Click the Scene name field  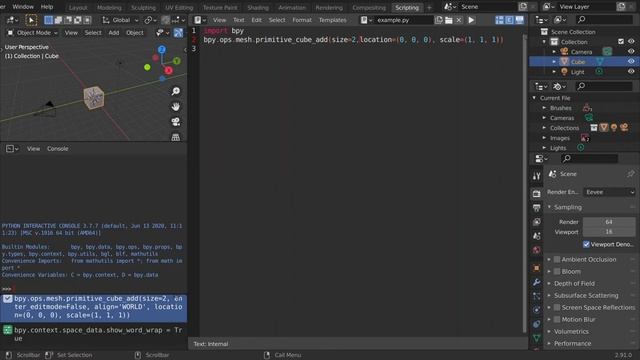click(488, 7)
